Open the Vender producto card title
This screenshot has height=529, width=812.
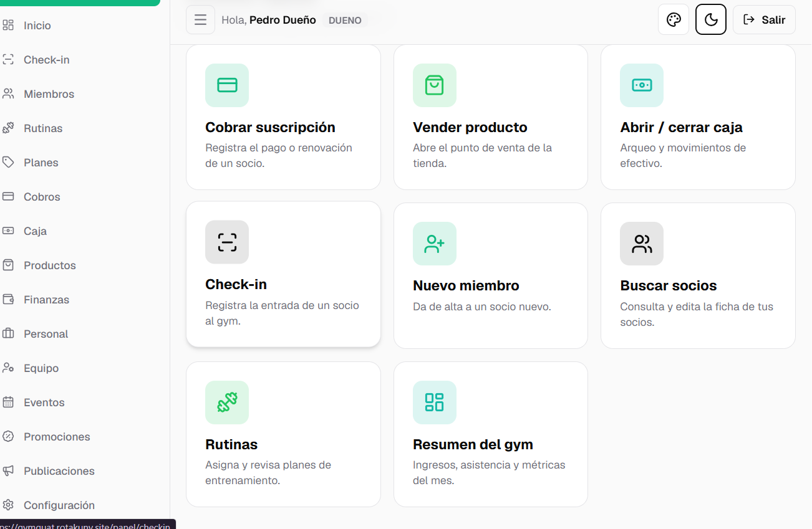point(470,127)
